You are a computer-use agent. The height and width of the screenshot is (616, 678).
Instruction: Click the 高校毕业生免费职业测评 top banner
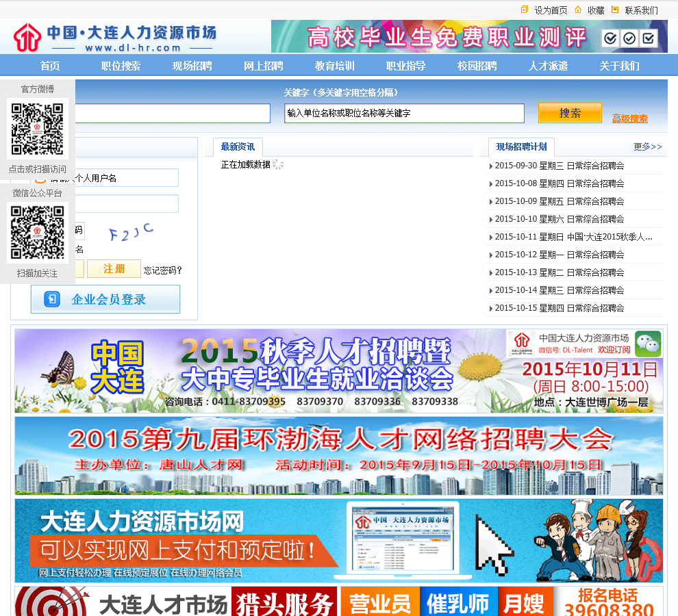pyautogui.click(x=469, y=36)
